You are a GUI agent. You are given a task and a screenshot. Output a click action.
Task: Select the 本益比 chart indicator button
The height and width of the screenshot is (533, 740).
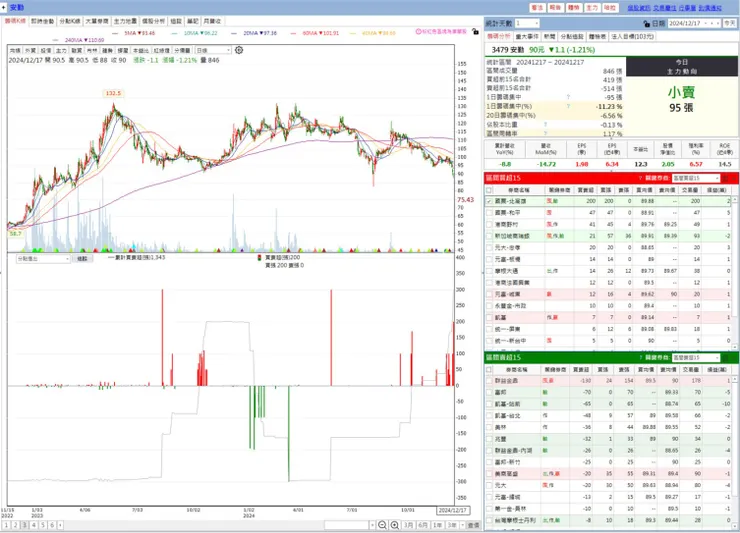tap(141, 51)
